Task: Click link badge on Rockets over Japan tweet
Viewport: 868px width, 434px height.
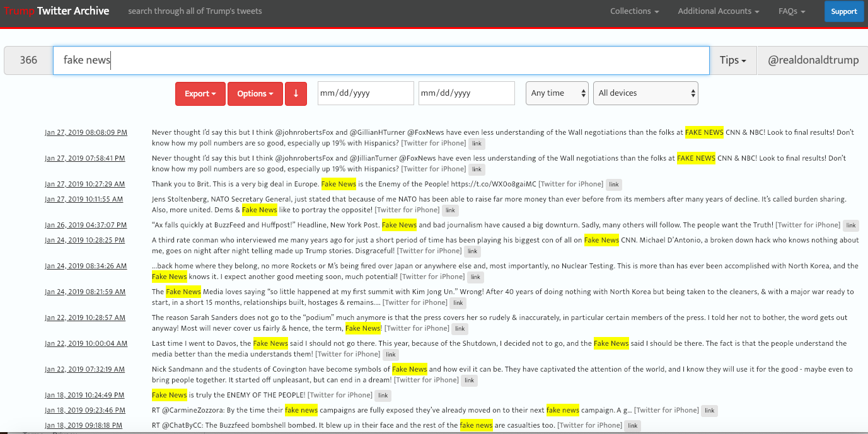Action: [476, 277]
